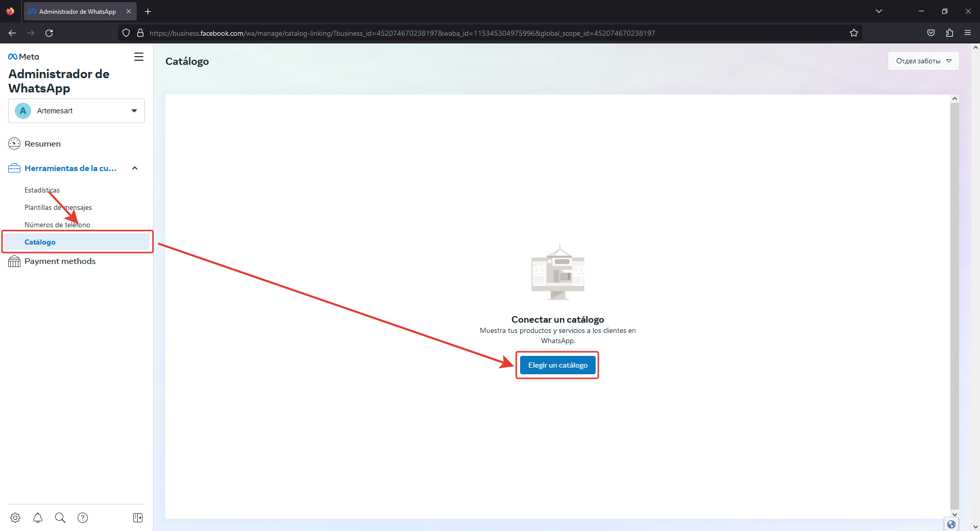Image resolution: width=980 pixels, height=531 pixels.
Task: Open the Отдел заботы dropdown
Action: 923,61
